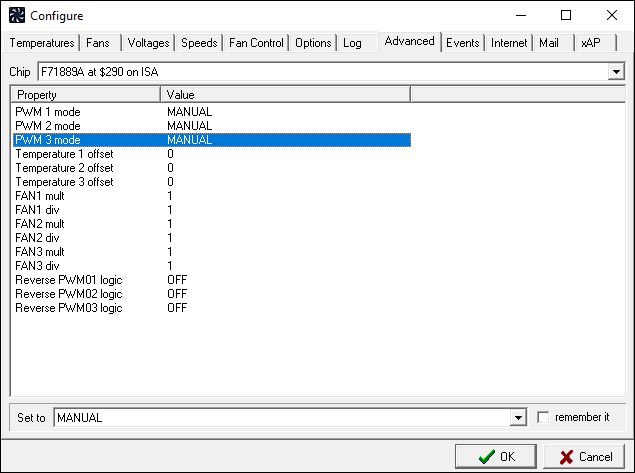Screen dimensions: 635x473
Task: Select the PWM 3 mode row
Action: [x=212, y=140]
